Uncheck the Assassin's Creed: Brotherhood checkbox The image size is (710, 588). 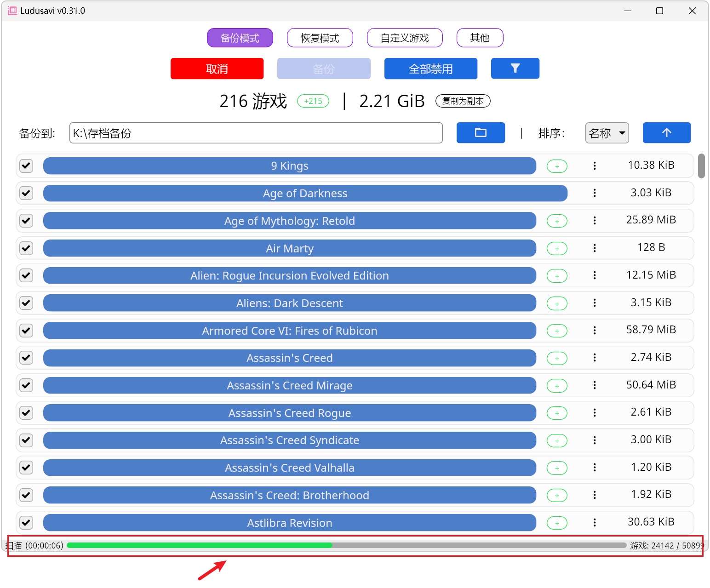pos(27,495)
